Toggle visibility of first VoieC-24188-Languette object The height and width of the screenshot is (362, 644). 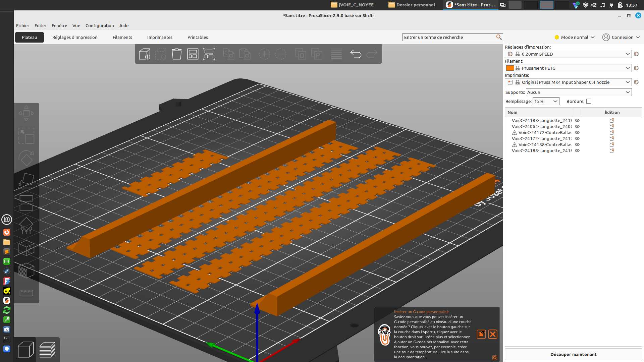tap(577, 121)
